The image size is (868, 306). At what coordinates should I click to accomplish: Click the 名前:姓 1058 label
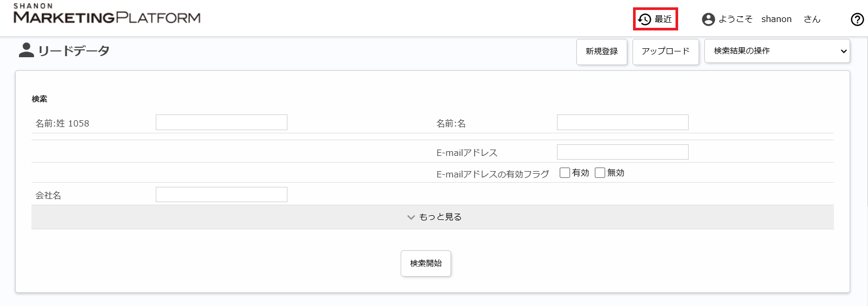coord(62,123)
